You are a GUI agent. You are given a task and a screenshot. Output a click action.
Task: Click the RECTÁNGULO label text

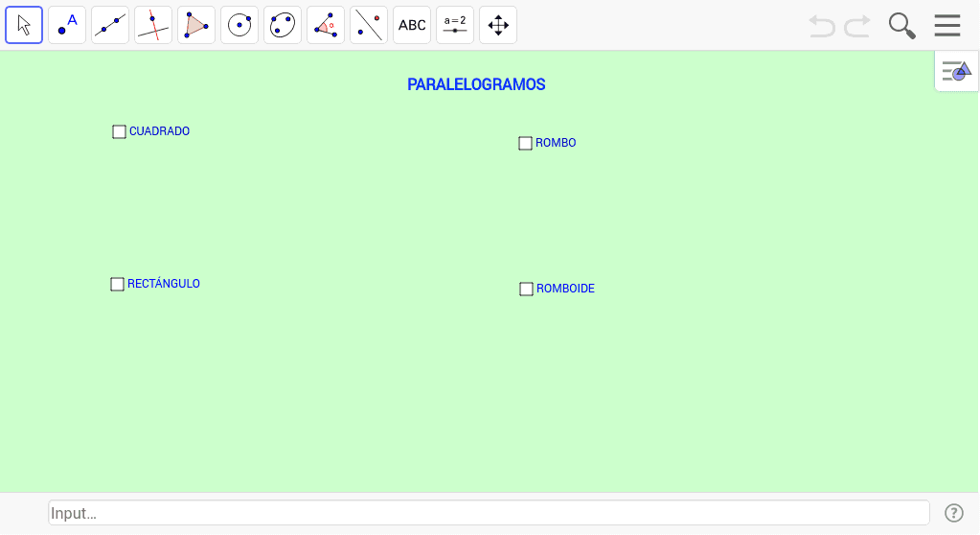[164, 284]
